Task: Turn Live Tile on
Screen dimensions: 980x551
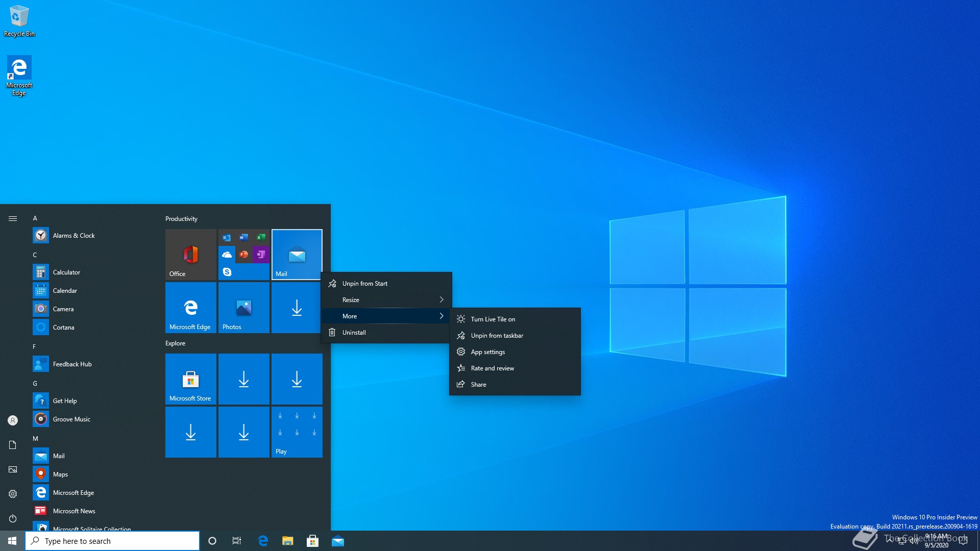Action: [515, 319]
